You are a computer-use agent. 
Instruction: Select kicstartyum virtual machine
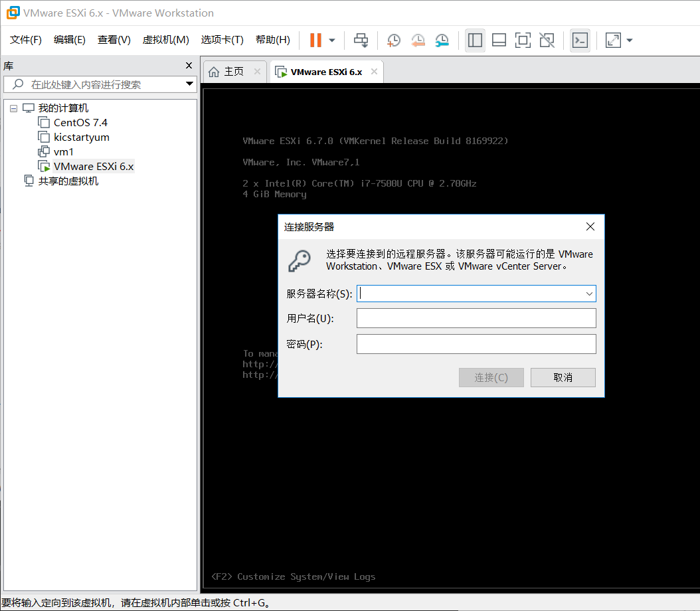(81, 137)
